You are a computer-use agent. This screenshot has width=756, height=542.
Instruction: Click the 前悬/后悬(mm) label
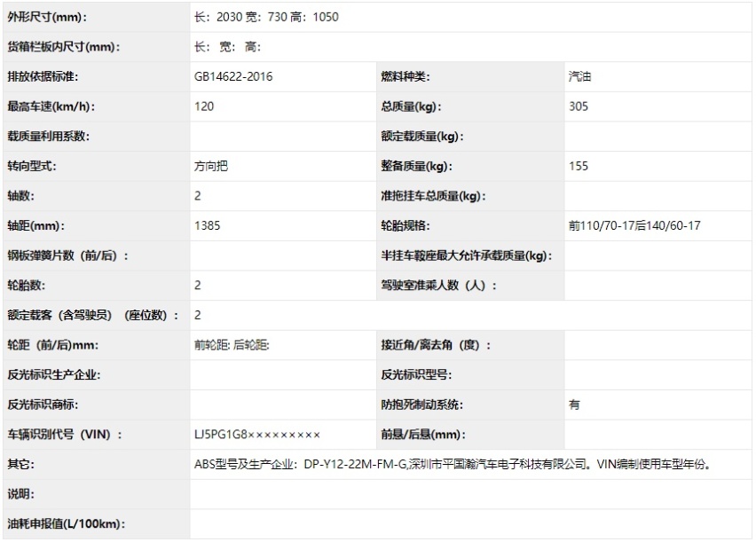coord(423,435)
